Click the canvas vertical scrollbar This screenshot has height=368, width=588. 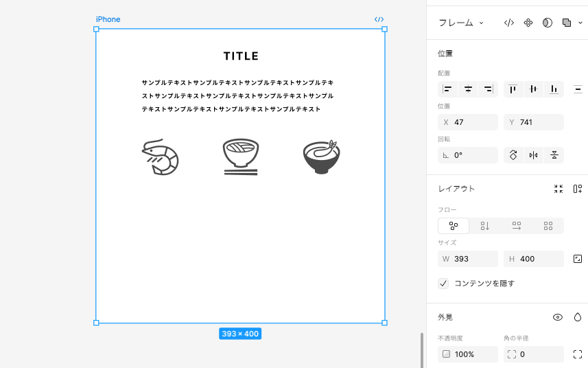tap(422, 350)
